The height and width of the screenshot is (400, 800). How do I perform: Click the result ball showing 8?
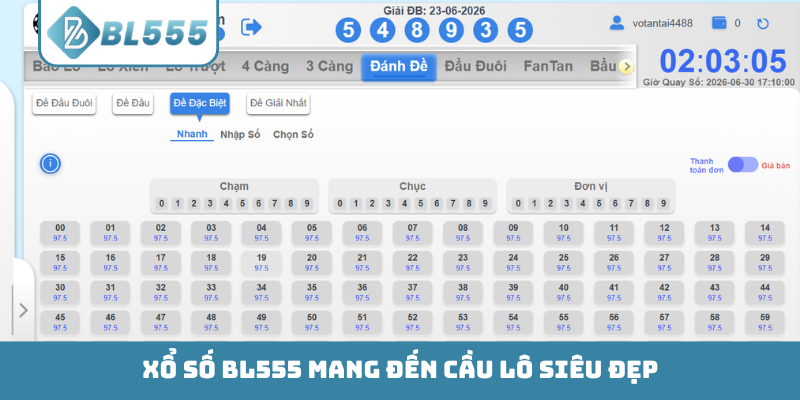[x=417, y=31]
